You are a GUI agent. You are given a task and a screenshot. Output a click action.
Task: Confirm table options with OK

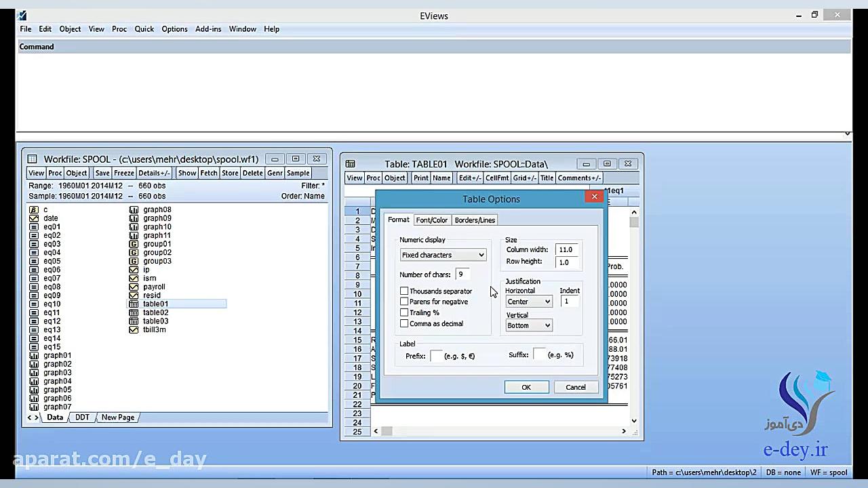click(x=526, y=386)
